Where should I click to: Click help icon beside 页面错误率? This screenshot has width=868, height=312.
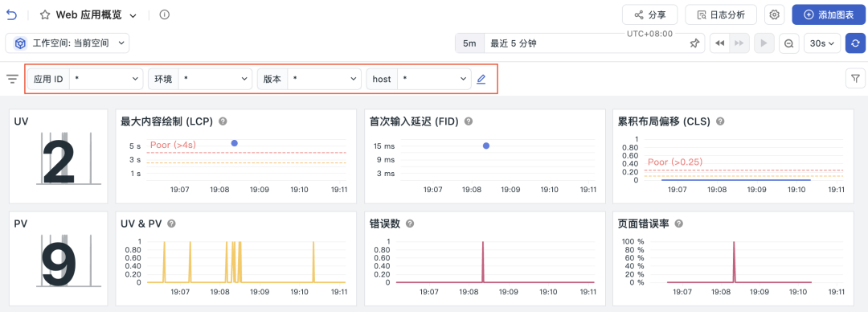point(678,224)
